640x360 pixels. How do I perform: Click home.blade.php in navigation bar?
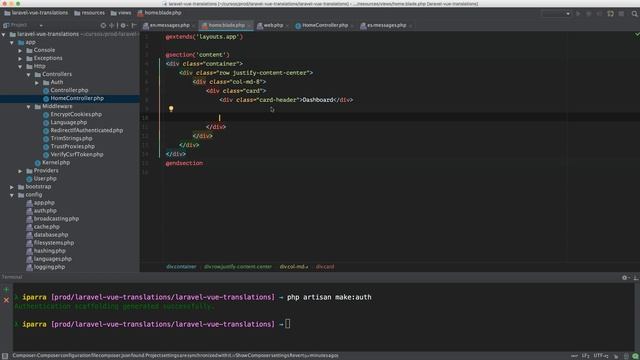[159, 13]
